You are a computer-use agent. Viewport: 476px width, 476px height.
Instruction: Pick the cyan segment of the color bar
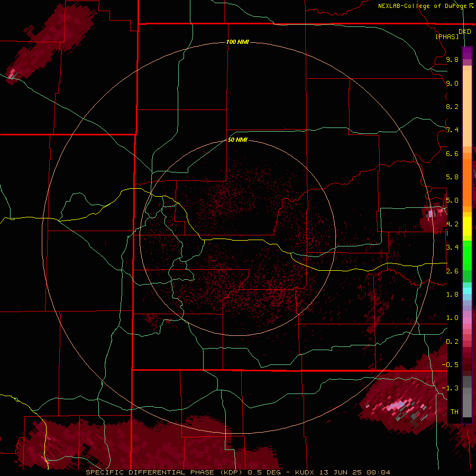pos(467,291)
